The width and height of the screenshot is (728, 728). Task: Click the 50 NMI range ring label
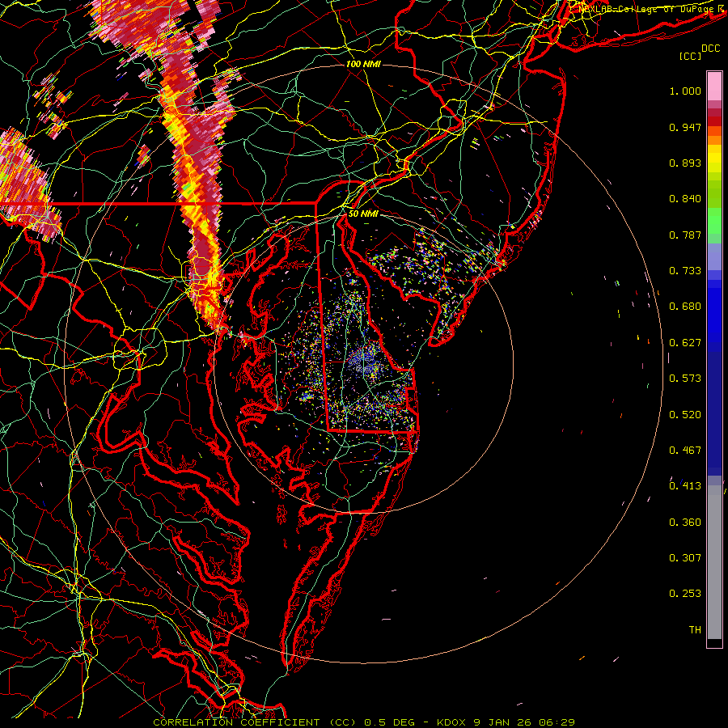tap(363, 214)
